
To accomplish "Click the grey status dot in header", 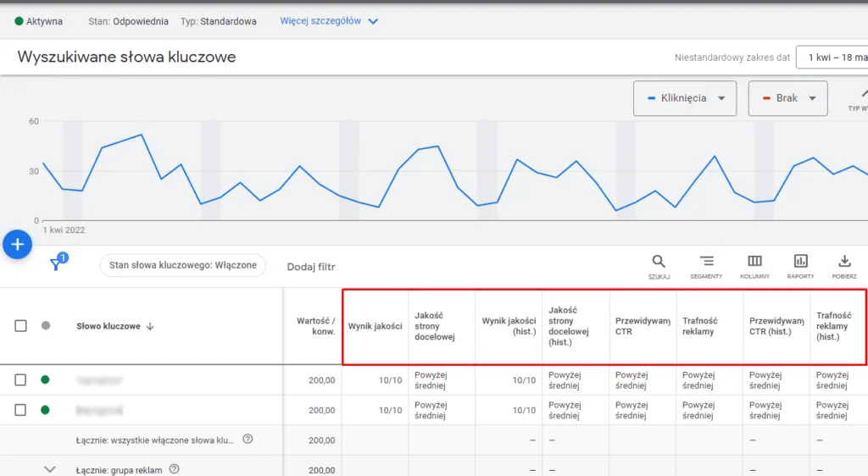I will [x=46, y=325].
